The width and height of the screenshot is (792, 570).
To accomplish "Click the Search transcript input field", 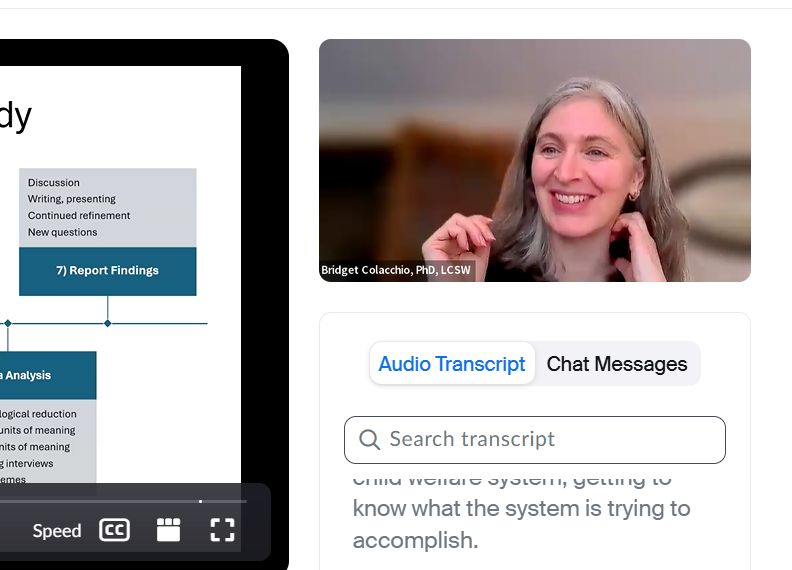I will [x=535, y=440].
